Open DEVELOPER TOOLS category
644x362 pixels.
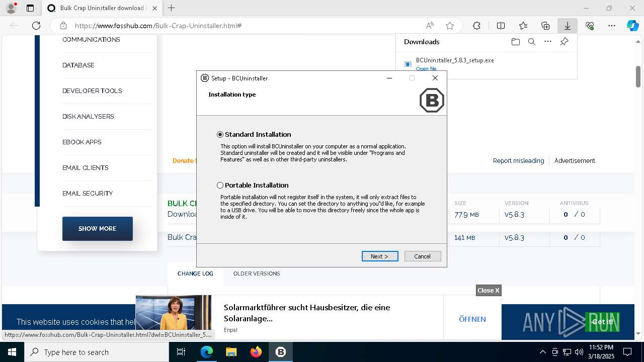(x=92, y=91)
